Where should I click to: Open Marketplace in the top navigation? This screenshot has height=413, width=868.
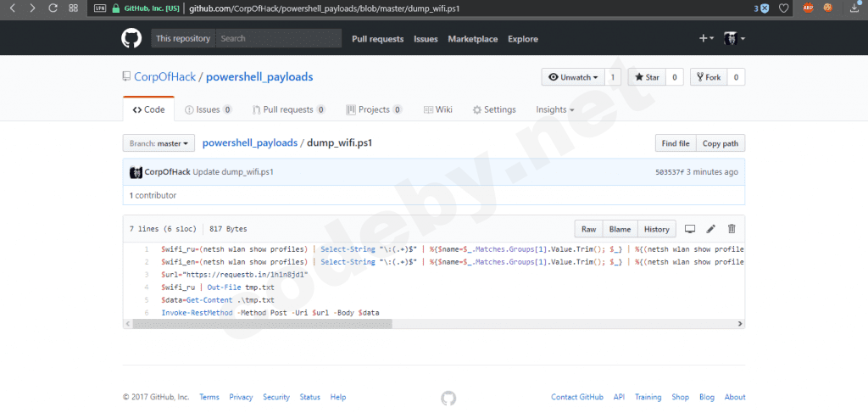[473, 39]
